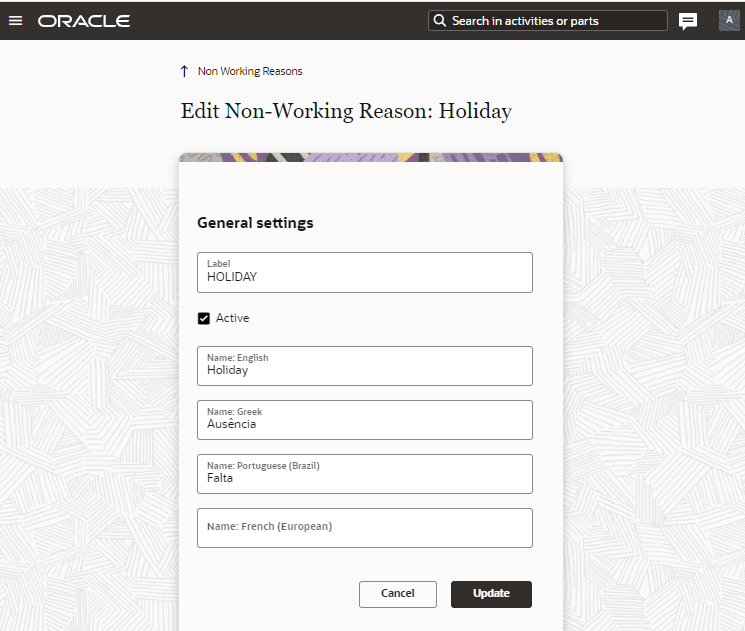This screenshot has height=631, width=745.
Task: Click the Edit Non-Working Reason: Holiday title
Action: click(346, 111)
